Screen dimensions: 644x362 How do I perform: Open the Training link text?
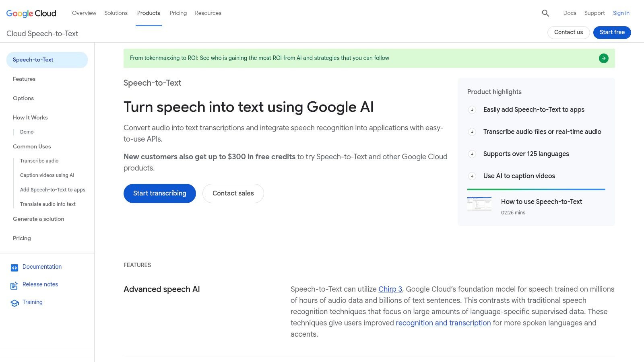coord(33,302)
